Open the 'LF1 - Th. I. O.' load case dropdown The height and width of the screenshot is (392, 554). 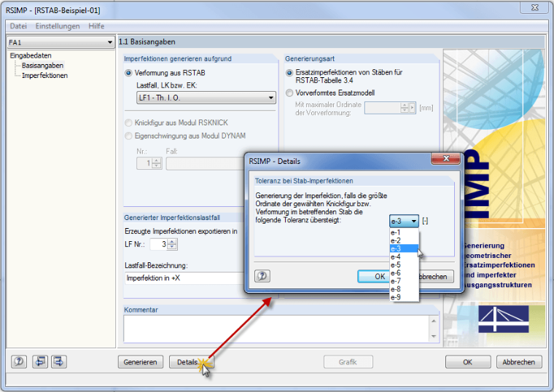coord(206,98)
